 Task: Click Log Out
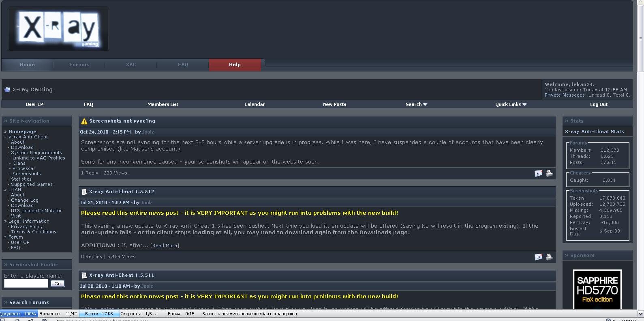[x=599, y=104]
